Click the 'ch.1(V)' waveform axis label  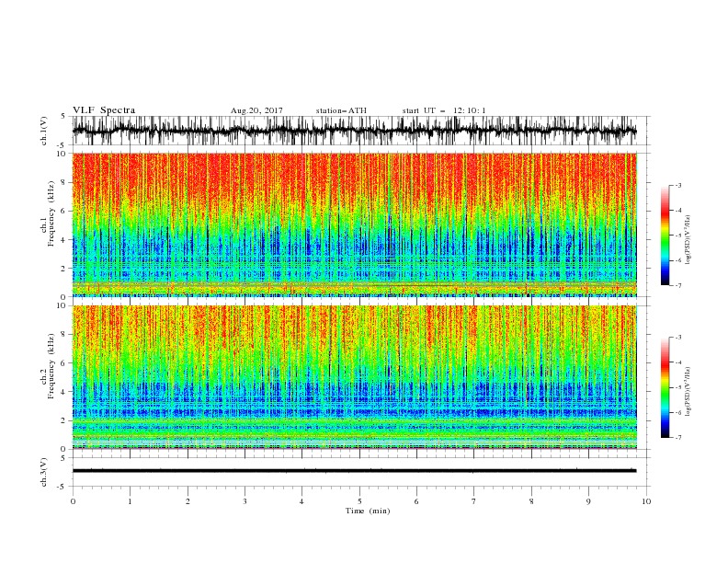[x=44, y=131]
